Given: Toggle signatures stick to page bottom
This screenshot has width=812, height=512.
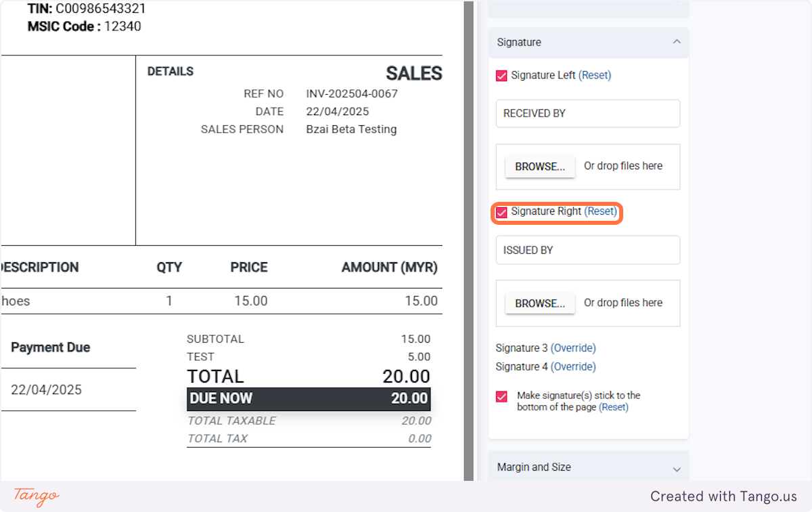Looking at the screenshot, I should [501, 396].
